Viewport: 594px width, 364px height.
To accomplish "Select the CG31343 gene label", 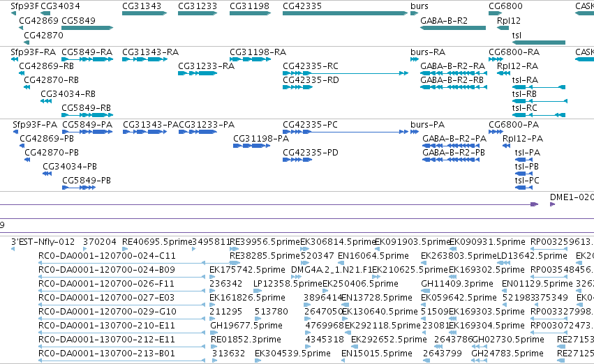I will coord(142,6).
